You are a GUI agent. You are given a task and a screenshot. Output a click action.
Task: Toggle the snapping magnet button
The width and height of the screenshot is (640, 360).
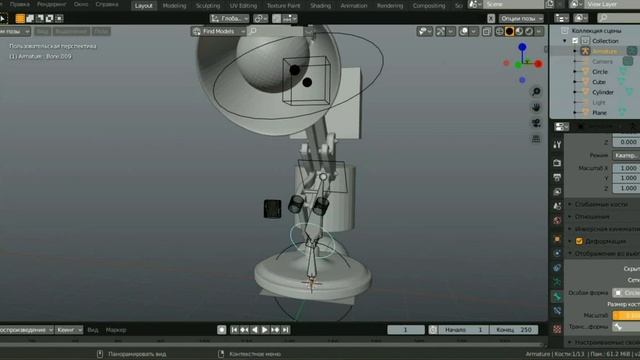click(x=277, y=18)
